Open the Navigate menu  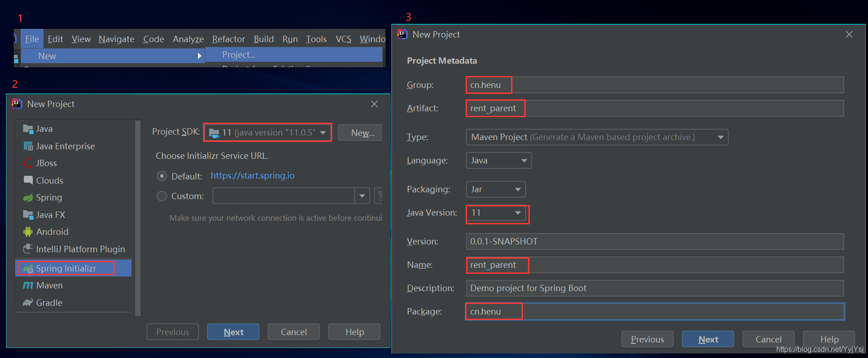tap(116, 39)
